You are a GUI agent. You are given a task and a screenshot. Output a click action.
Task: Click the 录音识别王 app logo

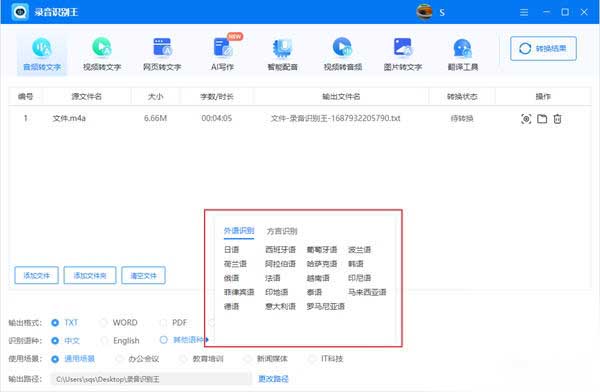click(x=20, y=12)
